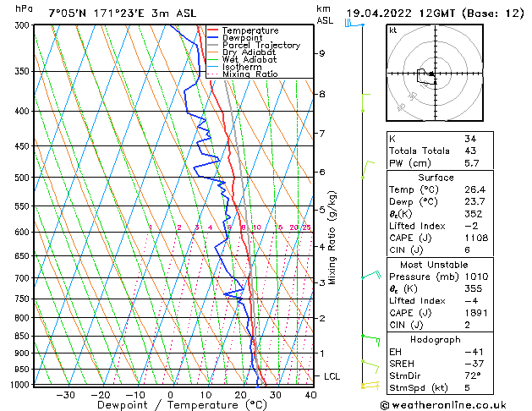
Task: Click the StmSpd (kt) value 5
Action: (467, 387)
